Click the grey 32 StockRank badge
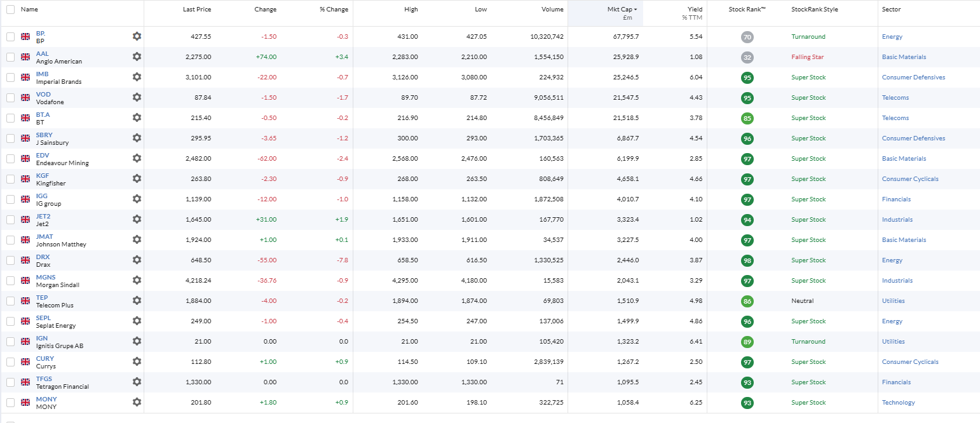 [x=747, y=57]
